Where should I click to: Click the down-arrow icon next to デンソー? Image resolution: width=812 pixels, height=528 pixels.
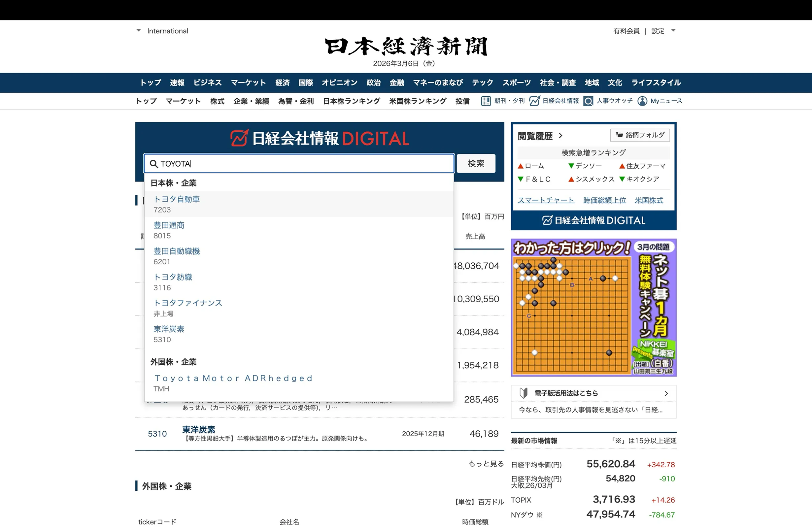pos(571,166)
